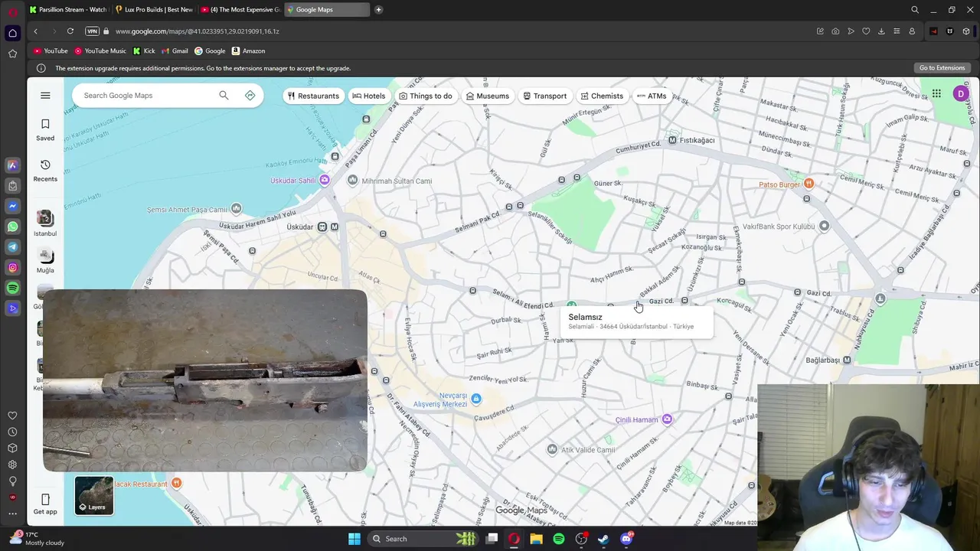The width and height of the screenshot is (980, 551).
Task: Open Spotify from Windows taskbar
Action: pos(559,539)
